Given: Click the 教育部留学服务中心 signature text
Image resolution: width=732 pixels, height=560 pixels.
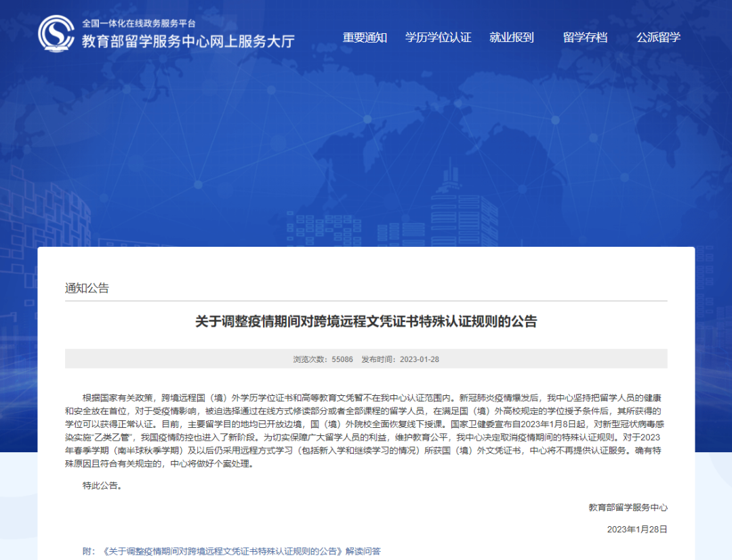Looking at the screenshot, I should [x=630, y=506].
